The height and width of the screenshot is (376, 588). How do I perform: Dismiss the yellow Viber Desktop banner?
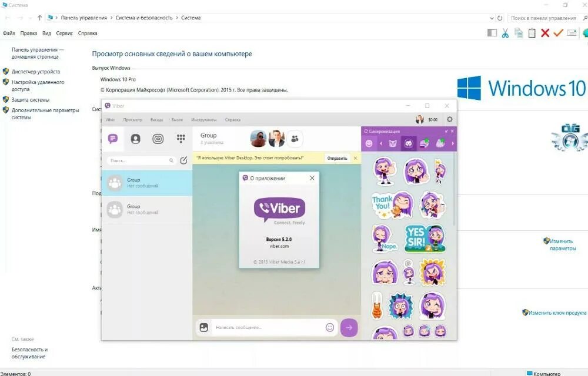[x=355, y=158]
